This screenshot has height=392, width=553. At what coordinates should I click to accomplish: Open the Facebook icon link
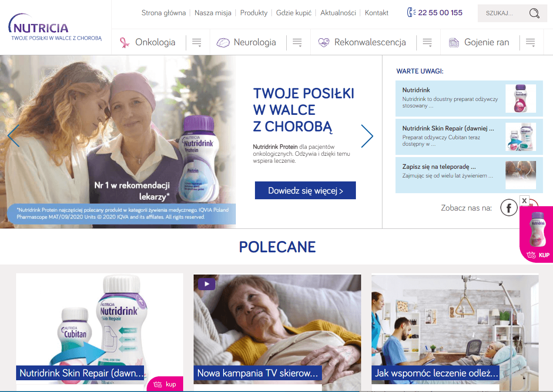(509, 208)
